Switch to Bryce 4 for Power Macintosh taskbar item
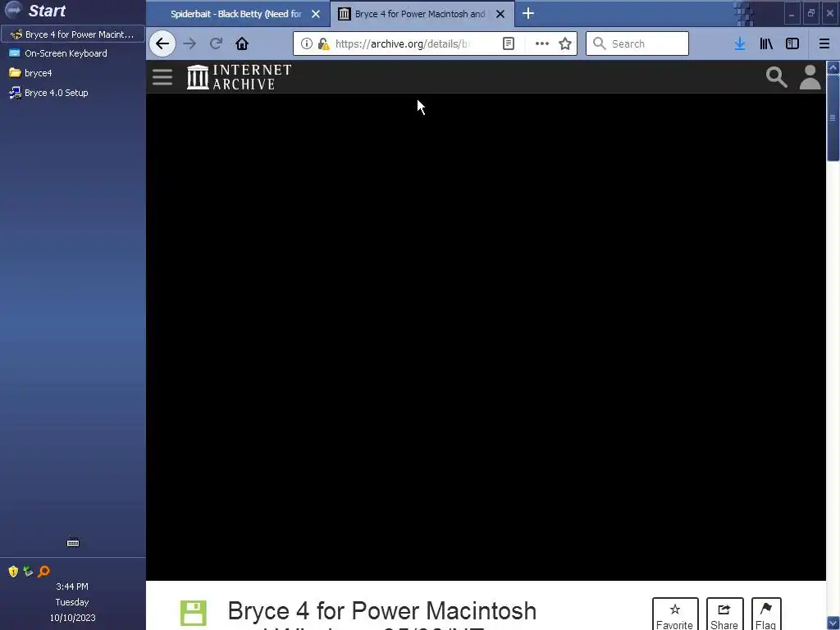 [72, 34]
